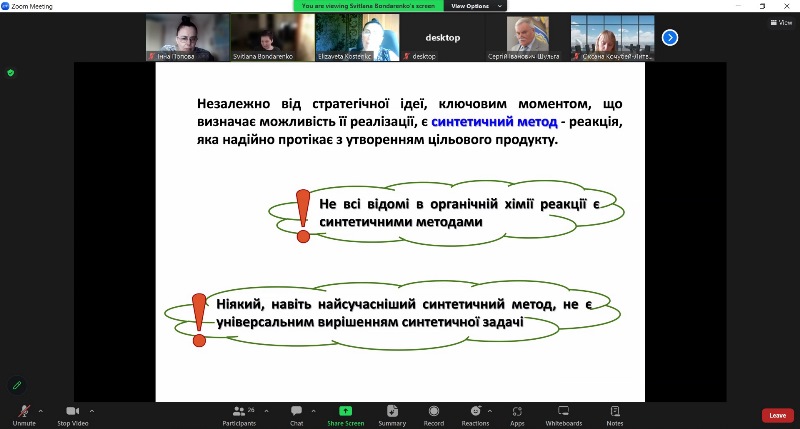This screenshot has height=429, width=800.
Task: Click the red Leave button
Action: [x=778, y=416]
